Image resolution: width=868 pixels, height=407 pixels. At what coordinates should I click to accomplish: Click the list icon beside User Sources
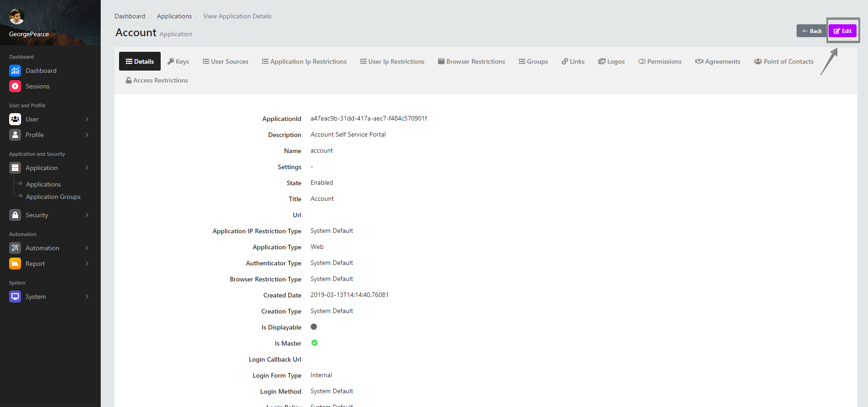206,61
